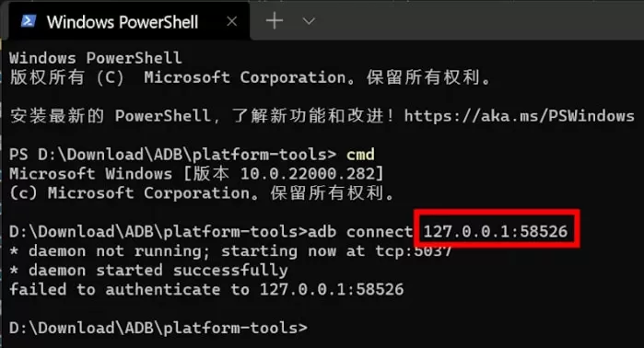The width and height of the screenshot is (644, 348).
Task: Click the yellow cmd command text
Action: [360, 155]
